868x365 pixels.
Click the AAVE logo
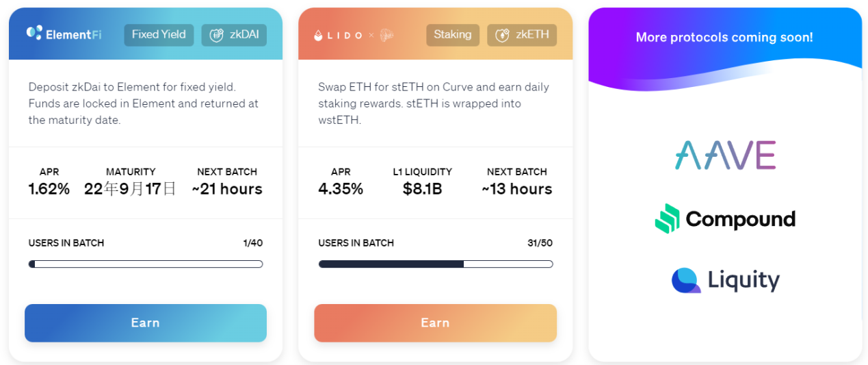click(725, 155)
